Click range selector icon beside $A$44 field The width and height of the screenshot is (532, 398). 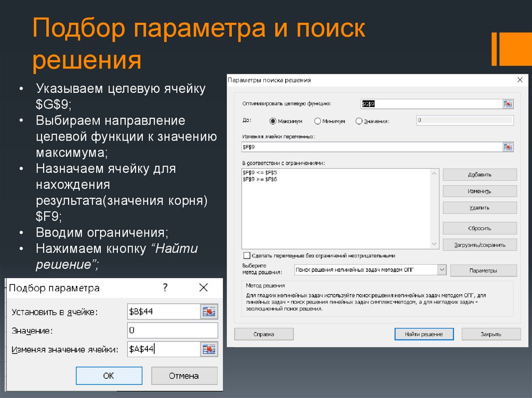(x=209, y=349)
